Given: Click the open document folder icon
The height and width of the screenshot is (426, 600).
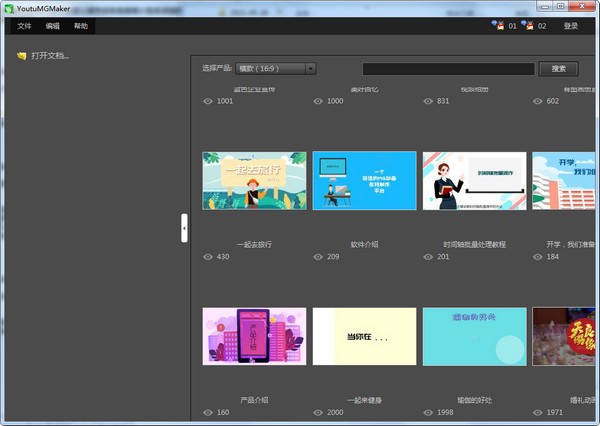Looking at the screenshot, I should click(22, 55).
